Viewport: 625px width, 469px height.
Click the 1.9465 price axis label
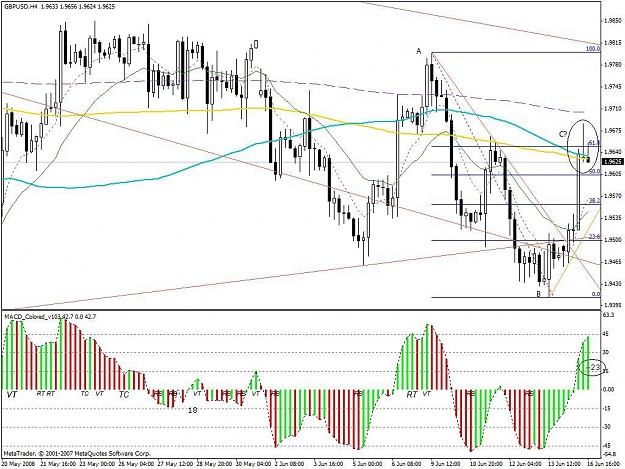click(x=613, y=262)
